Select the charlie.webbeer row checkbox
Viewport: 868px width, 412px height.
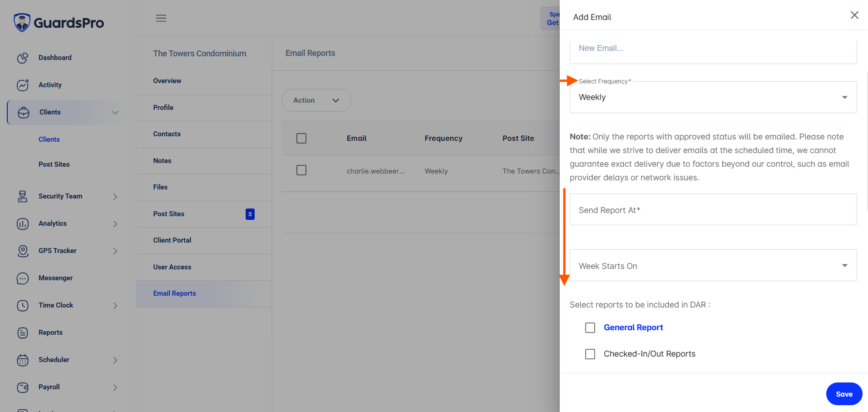[x=301, y=170]
